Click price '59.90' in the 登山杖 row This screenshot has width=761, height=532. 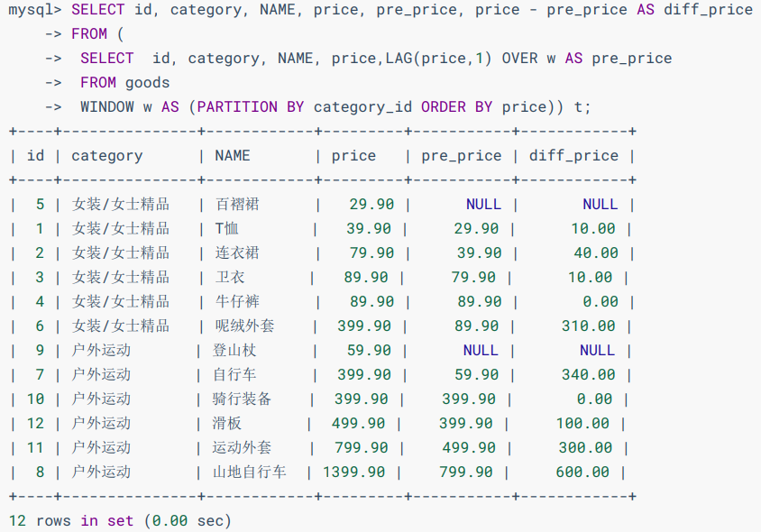pos(369,350)
